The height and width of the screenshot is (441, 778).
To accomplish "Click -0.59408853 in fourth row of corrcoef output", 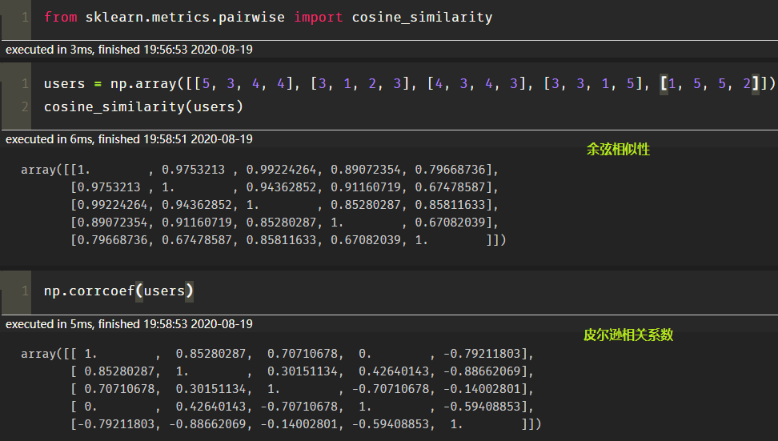I will point(482,406).
